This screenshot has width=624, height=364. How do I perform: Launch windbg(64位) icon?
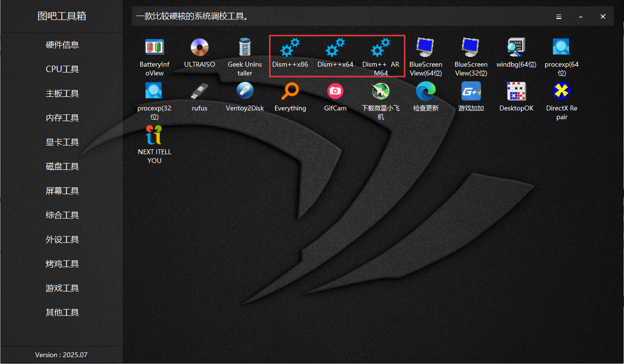[x=516, y=47]
